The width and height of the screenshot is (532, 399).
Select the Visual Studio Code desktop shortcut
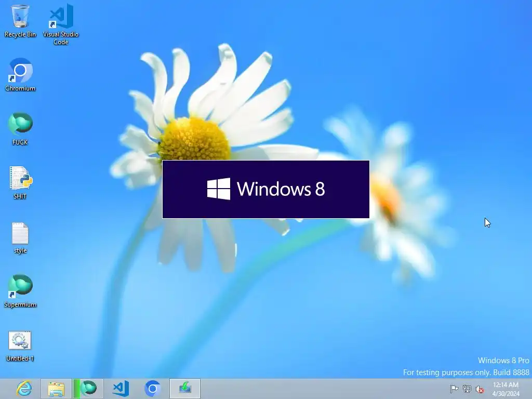tap(61, 24)
